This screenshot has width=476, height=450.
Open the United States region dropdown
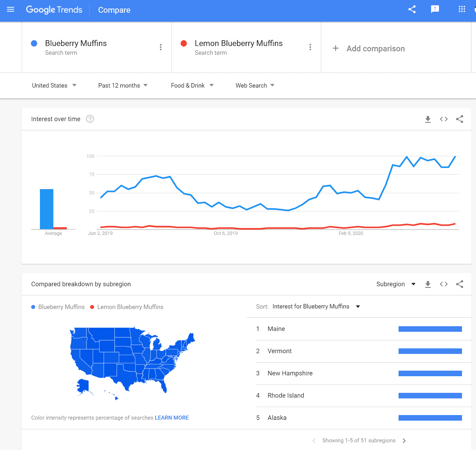point(54,85)
